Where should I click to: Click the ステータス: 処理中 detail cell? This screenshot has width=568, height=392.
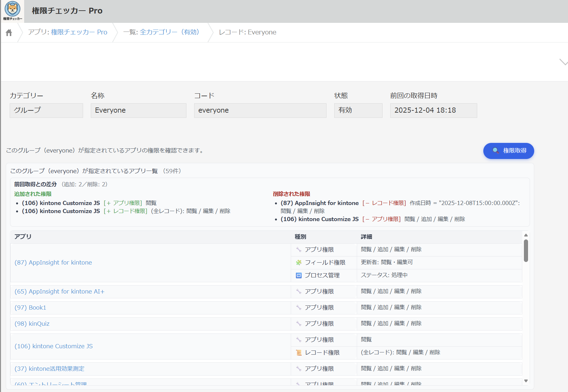click(x=439, y=275)
